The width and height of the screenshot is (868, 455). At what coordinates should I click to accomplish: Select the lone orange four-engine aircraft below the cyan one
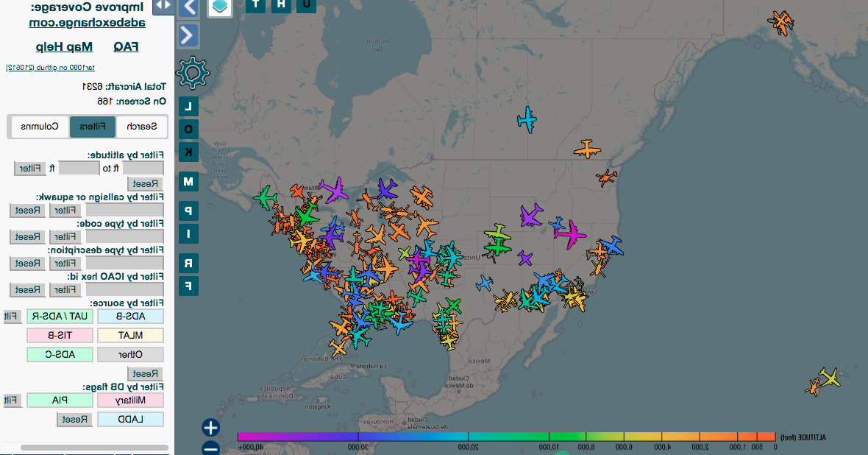pos(587,149)
